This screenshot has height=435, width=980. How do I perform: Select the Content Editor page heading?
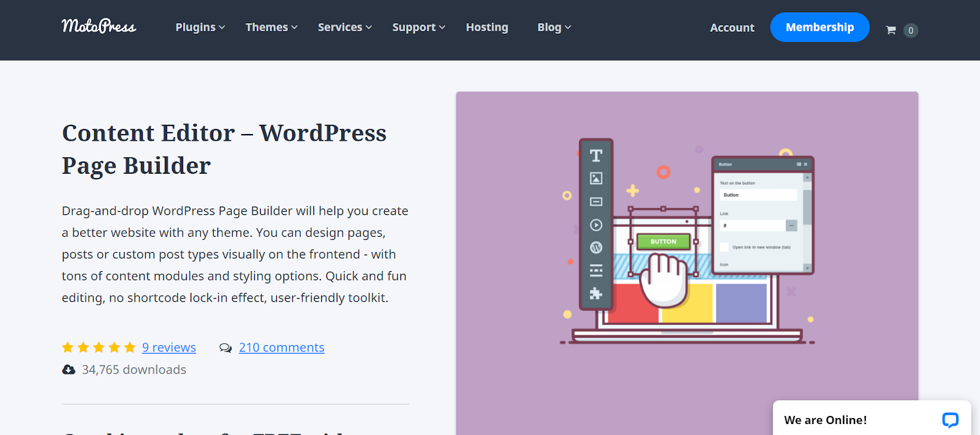click(x=224, y=149)
